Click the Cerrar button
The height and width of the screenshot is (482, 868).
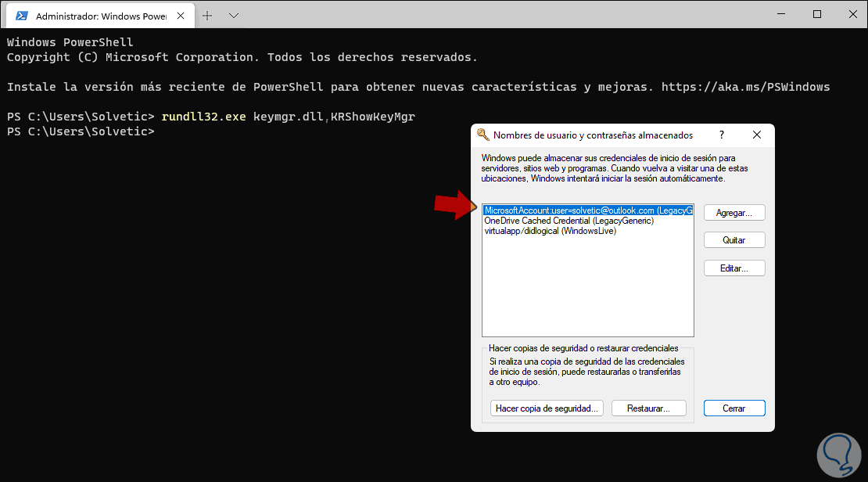734,408
